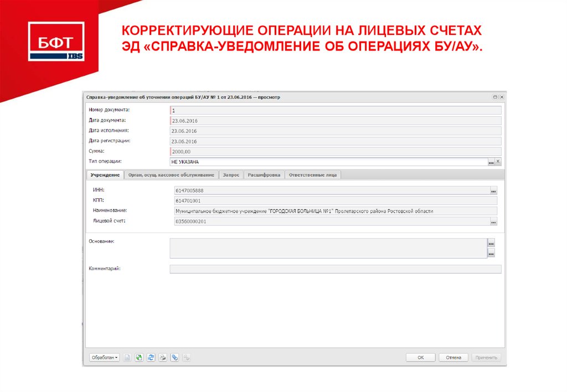This screenshot has width=567, height=392.
Task: Open the Основание selection button
Action: point(491,243)
